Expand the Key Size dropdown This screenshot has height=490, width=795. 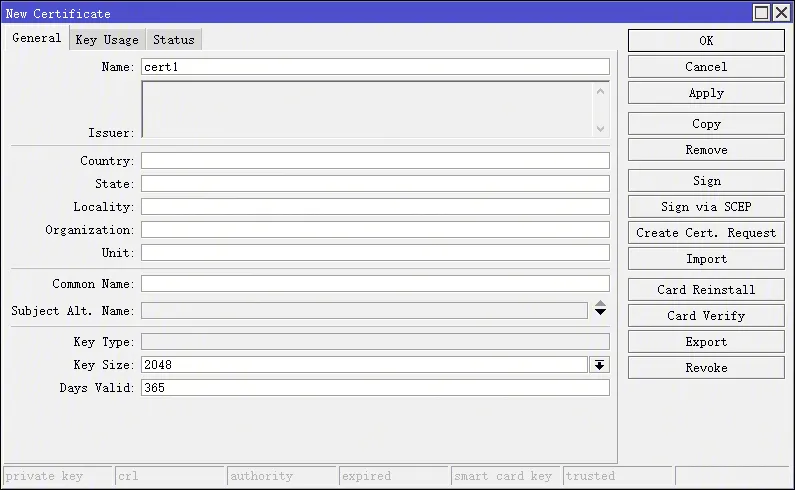599,365
